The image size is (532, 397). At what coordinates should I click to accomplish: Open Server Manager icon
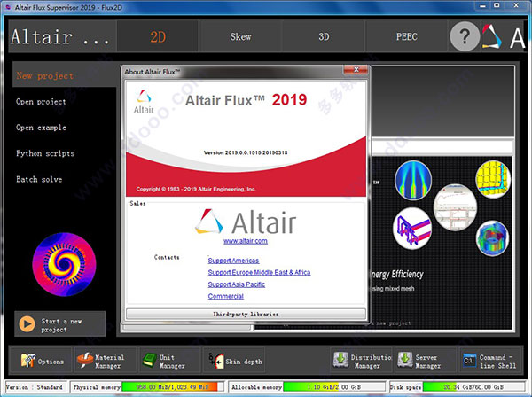pyautogui.click(x=405, y=360)
